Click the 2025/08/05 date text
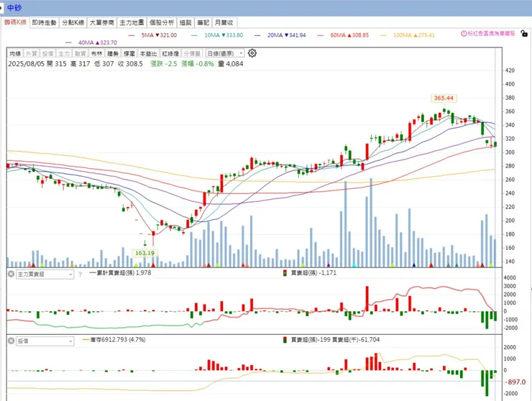This screenshot has height=401, width=532. pos(26,64)
